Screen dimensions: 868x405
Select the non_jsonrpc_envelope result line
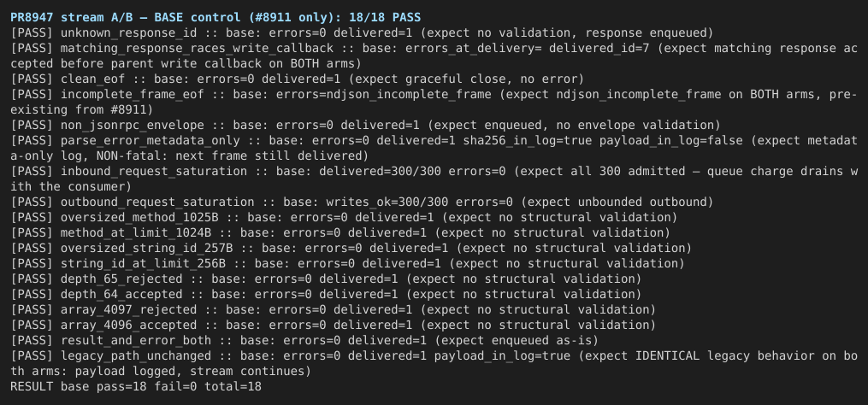365,125
